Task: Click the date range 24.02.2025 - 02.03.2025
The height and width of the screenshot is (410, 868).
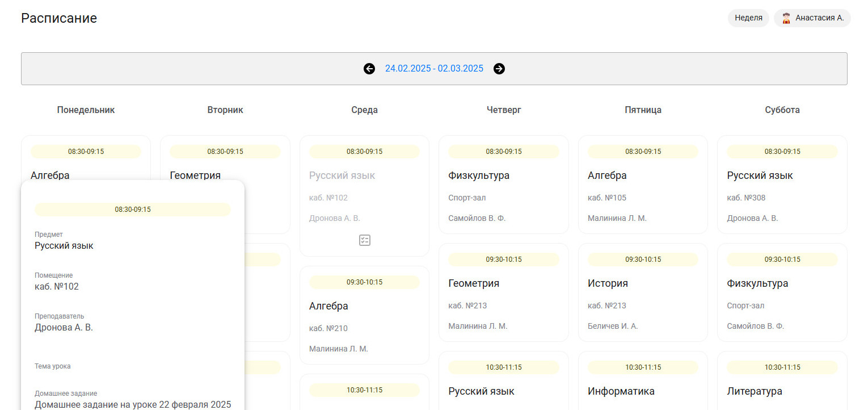Action: pyautogui.click(x=434, y=69)
